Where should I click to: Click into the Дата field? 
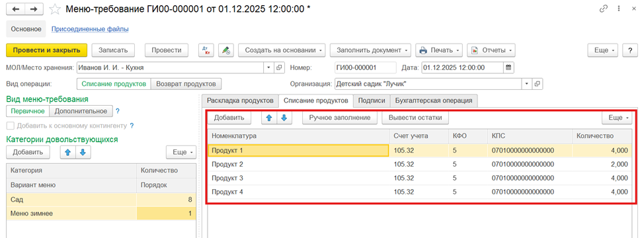pyautogui.click(x=462, y=67)
